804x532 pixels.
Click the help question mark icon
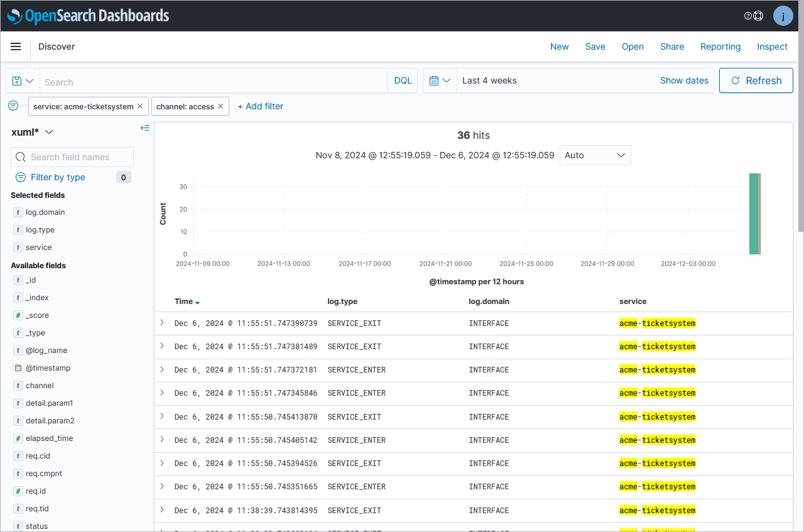click(747, 16)
